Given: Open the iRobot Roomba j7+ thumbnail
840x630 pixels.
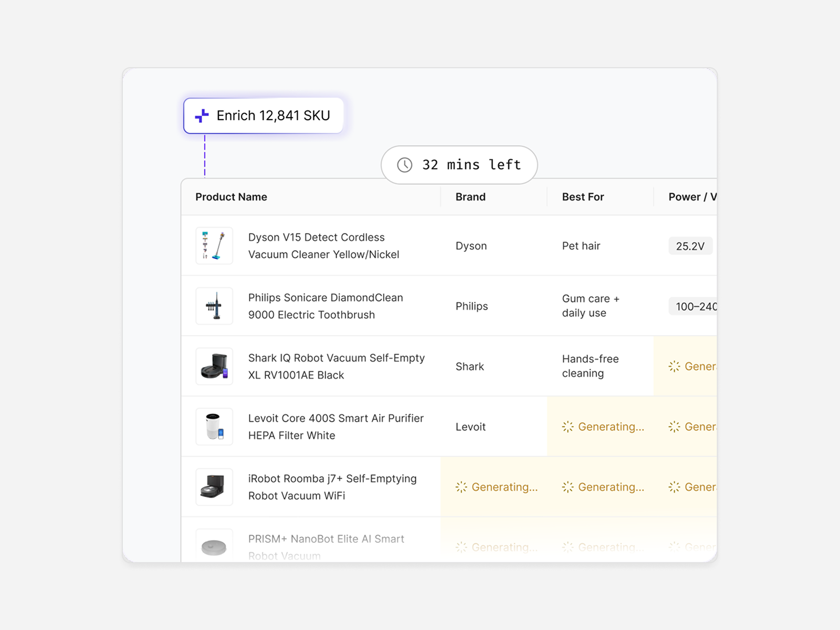Looking at the screenshot, I should pos(214,487).
